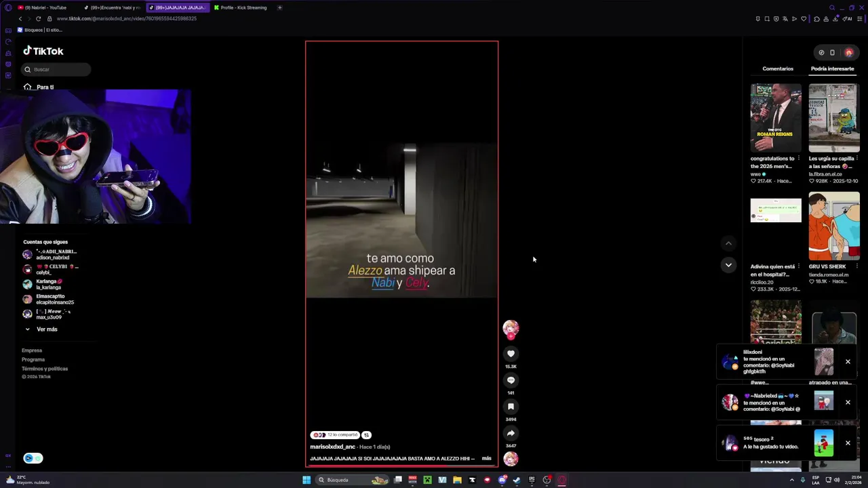This screenshot has height=488, width=868.
Task: Switch to the Comentarios tab
Action: coord(778,68)
